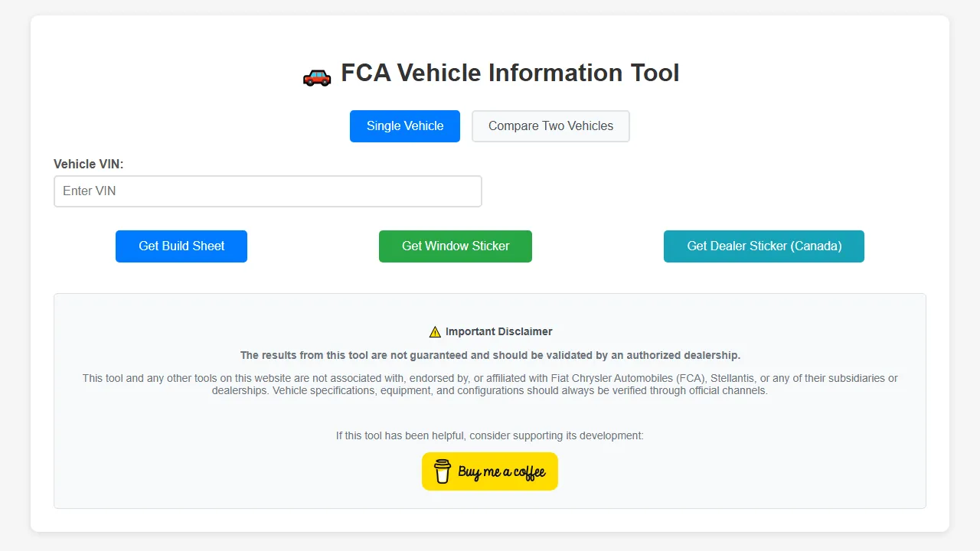Click the Vehicle VIN label
Screen dimensions: 980x551
[88, 164]
